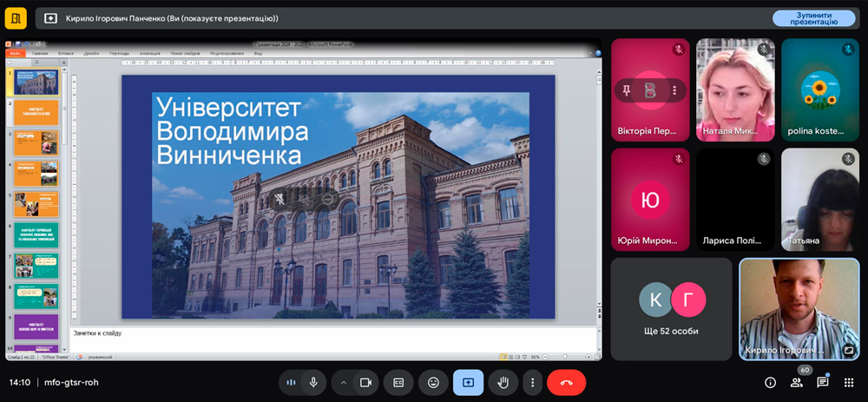Click PowerPoint Save icon in quick access
The width and height of the screenshot is (868, 402).
[17, 43]
